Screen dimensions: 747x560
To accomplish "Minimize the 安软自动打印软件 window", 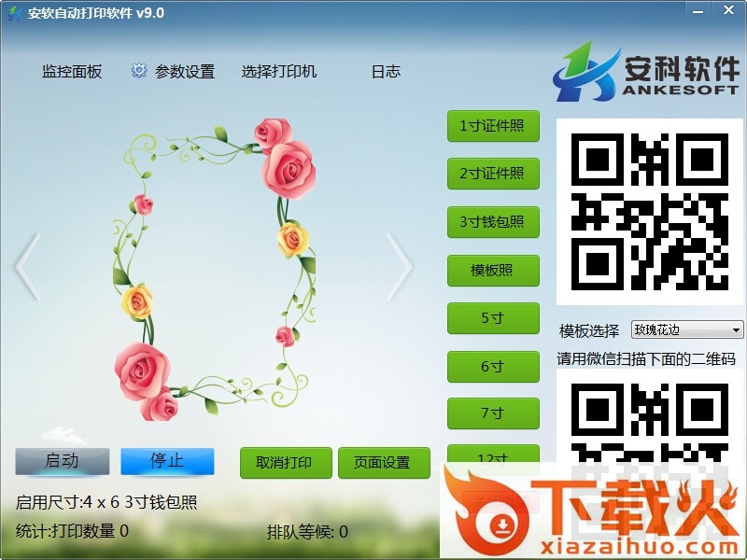I will pyautogui.click(x=698, y=11).
